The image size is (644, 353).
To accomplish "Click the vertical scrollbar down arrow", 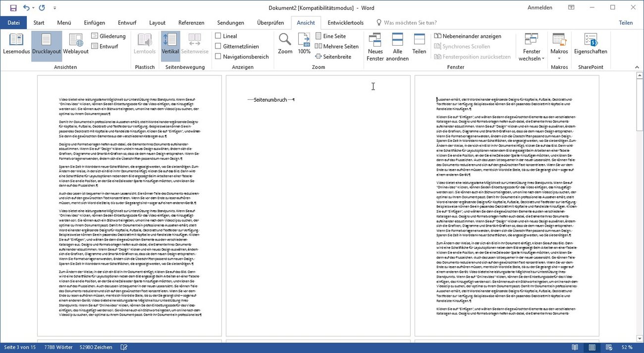I will [640, 339].
